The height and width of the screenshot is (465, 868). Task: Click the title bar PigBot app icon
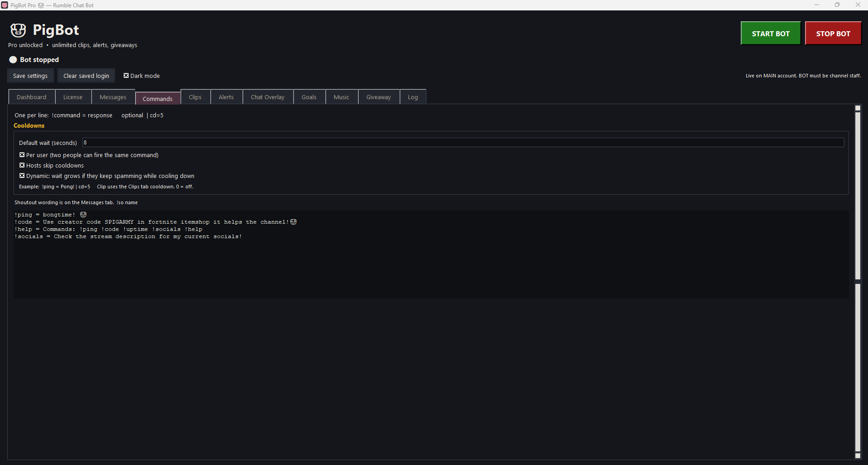pyautogui.click(x=5, y=5)
